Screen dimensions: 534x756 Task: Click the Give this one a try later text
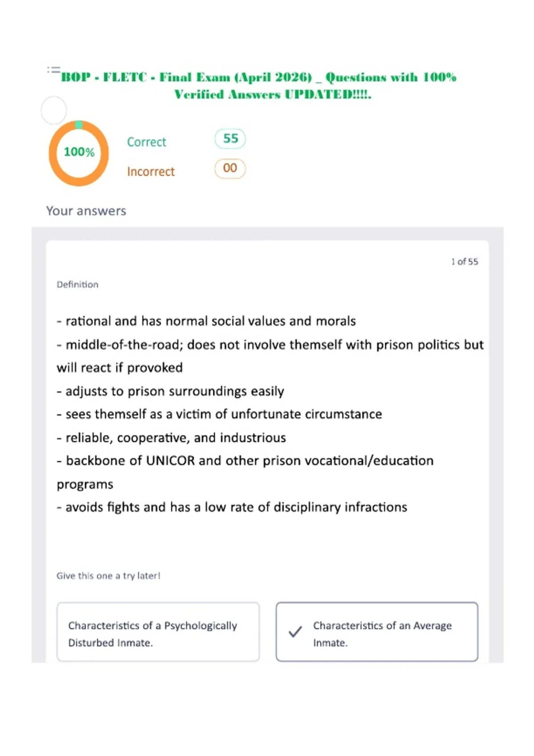pyautogui.click(x=108, y=576)
